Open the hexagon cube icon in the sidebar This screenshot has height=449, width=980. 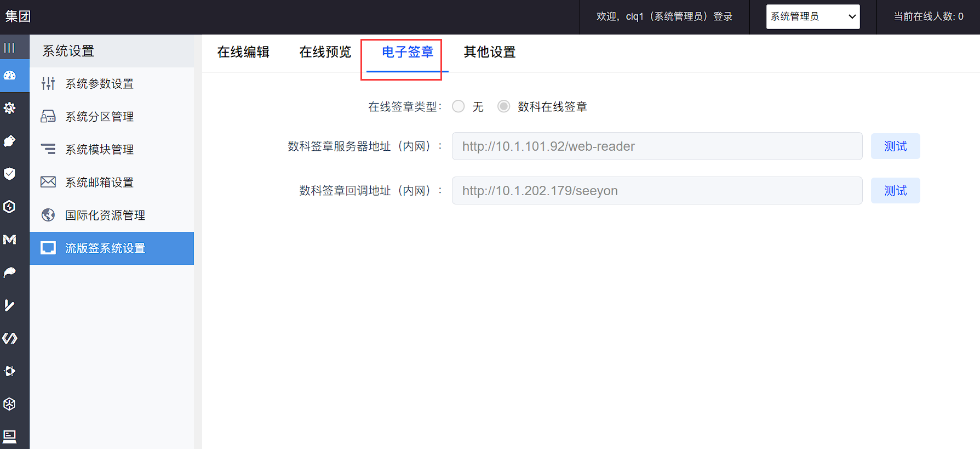(9, 404)
